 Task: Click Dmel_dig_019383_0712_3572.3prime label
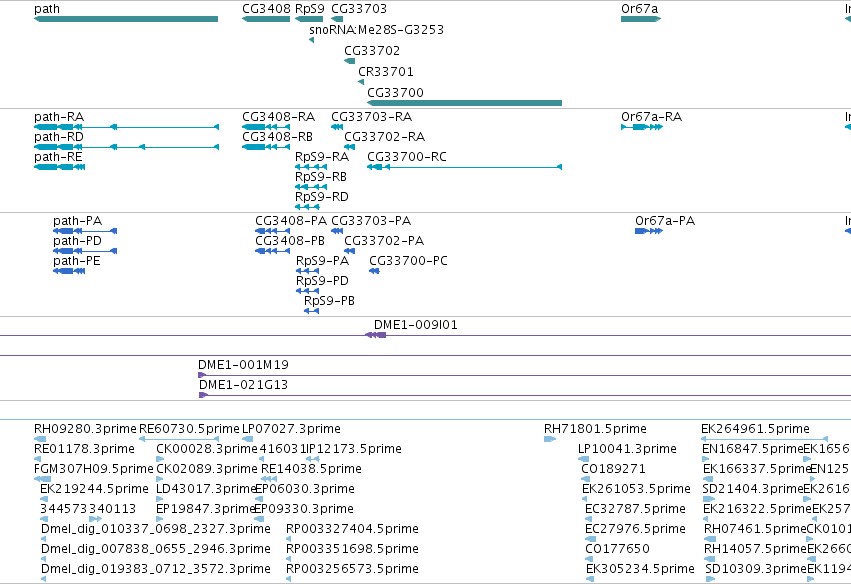156,569
